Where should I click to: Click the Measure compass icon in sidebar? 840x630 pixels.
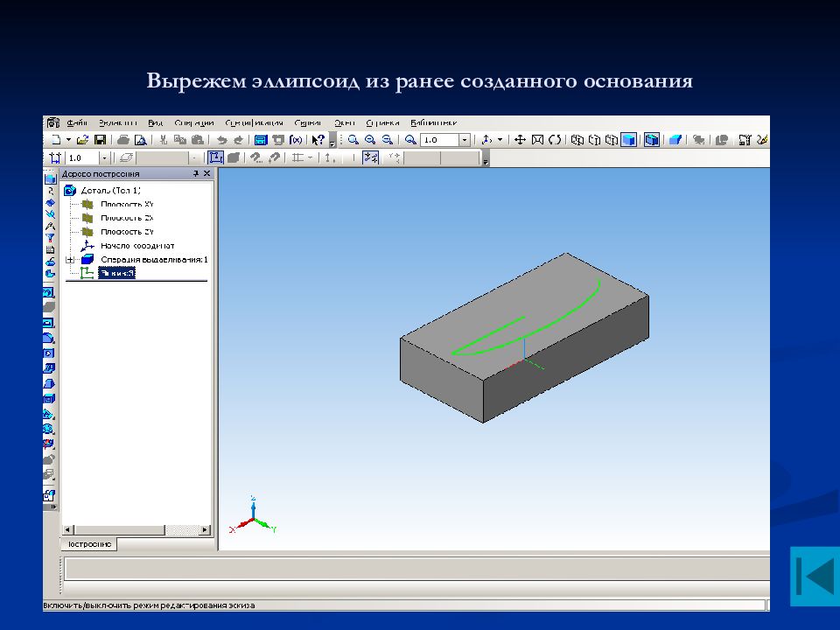pos(50,226)
